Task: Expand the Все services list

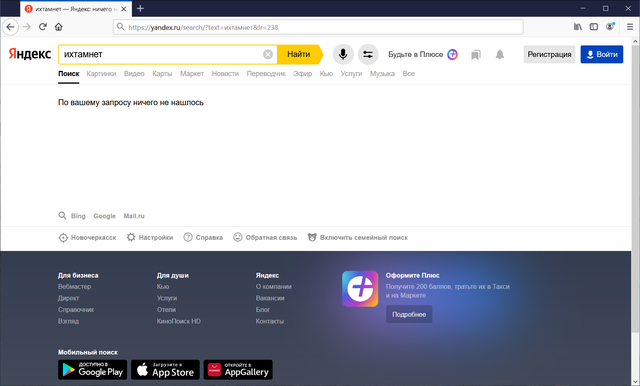Action: (x=409, y=74)
